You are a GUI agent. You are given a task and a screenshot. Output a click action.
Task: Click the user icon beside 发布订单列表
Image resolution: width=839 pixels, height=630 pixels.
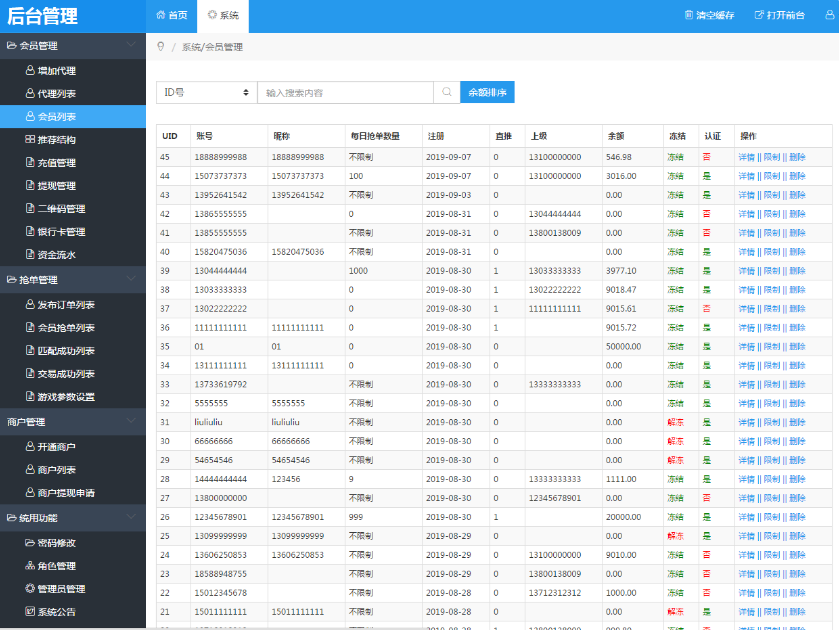[x=30, y=304]
